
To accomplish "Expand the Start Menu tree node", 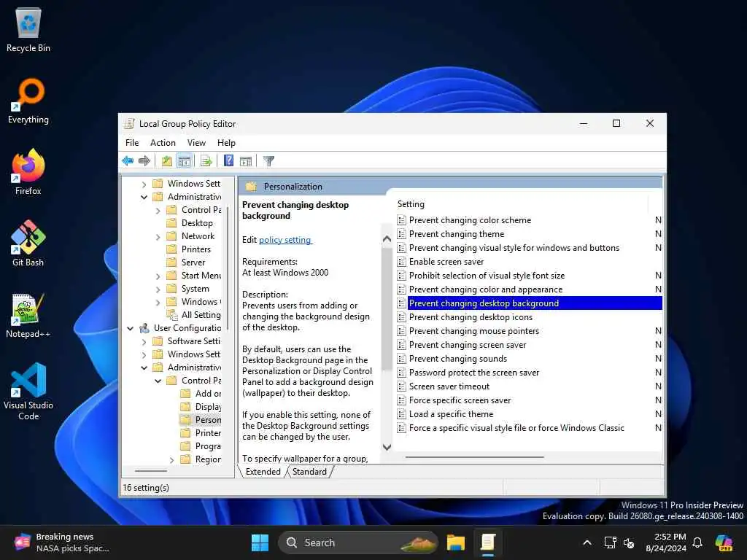I will (x=158, y=276).
